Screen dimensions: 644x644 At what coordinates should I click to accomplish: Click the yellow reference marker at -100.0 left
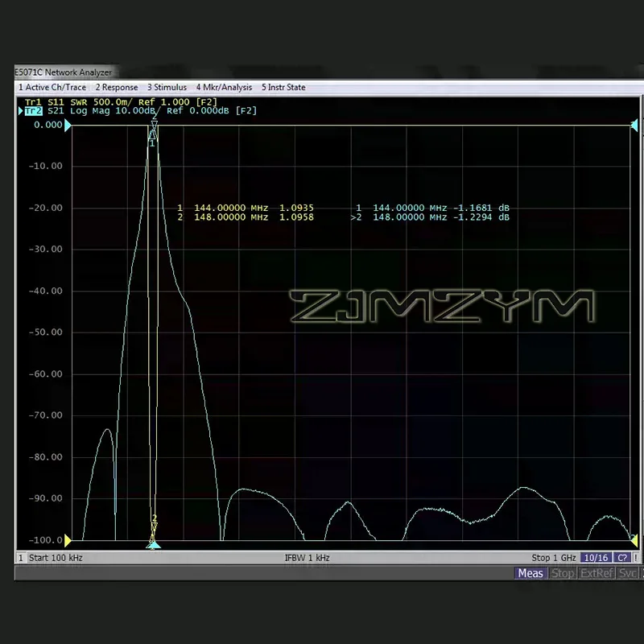pos(68,540)
